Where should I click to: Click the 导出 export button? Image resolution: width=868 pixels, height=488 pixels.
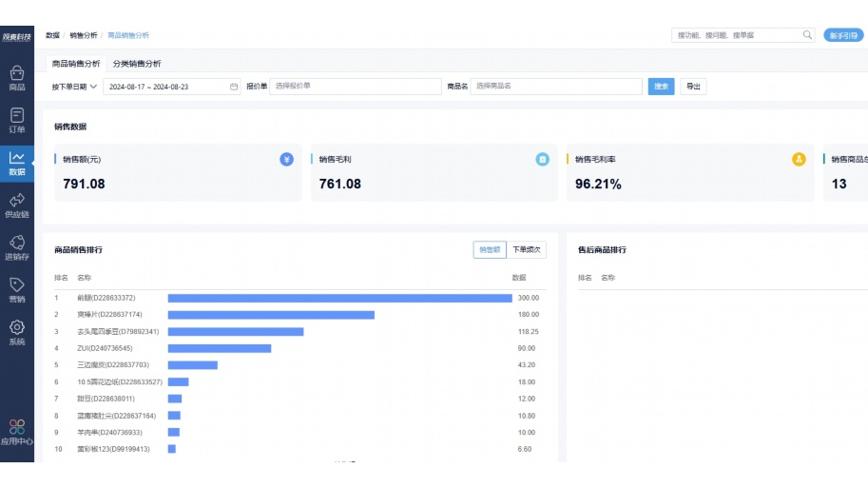click(693, 87)
